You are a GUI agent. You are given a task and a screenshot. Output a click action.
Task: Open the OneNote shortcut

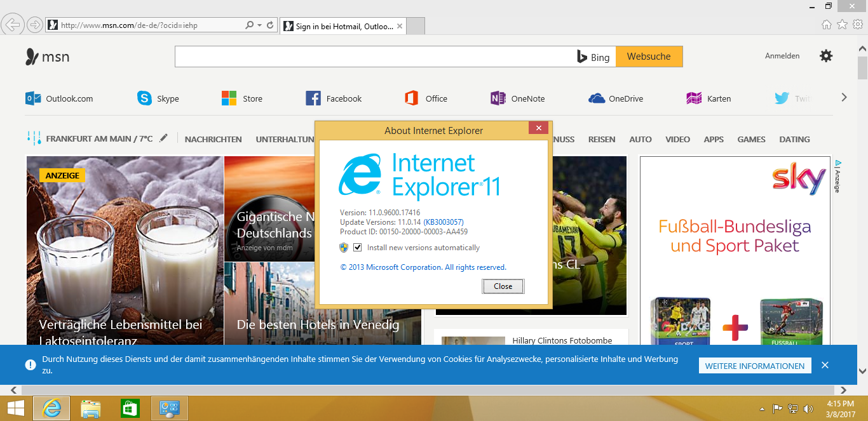pyautogui.click(x=517, y=98)
